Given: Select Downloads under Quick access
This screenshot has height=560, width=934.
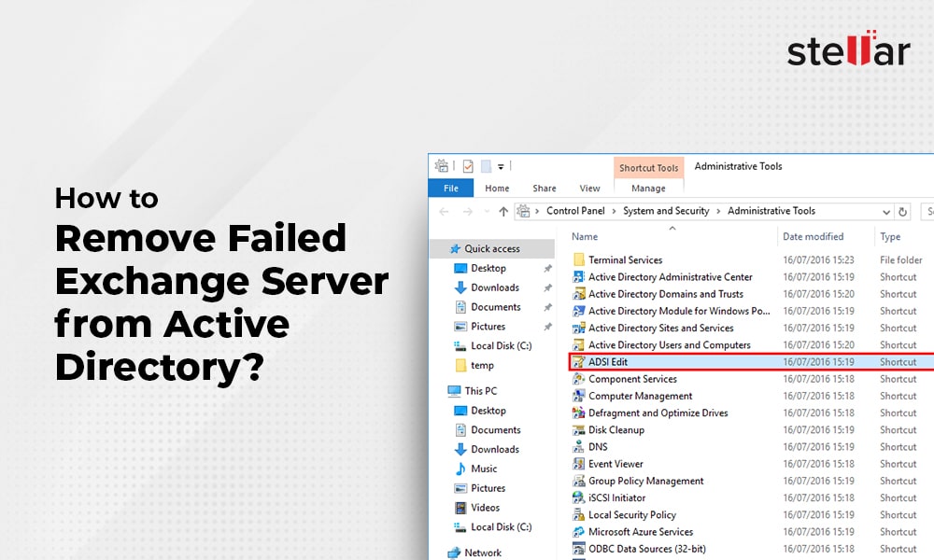Looking at the screenshot, I should click(495, 287).
